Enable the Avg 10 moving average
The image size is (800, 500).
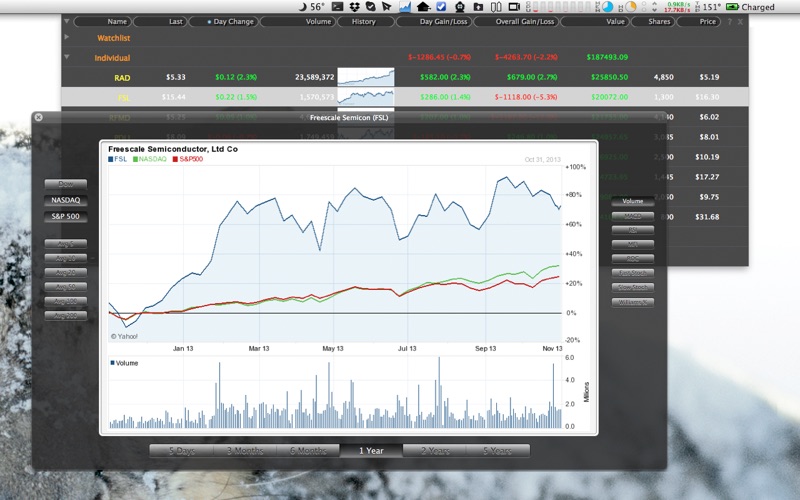(66, 258)
